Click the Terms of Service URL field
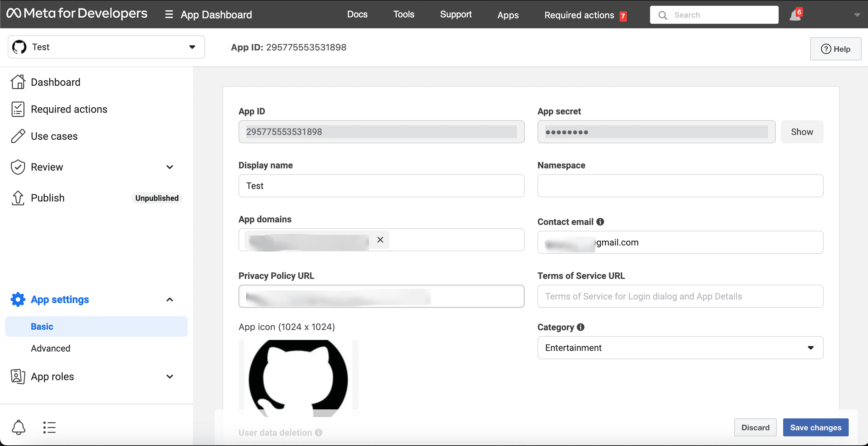Screen dimensions: 868x446 pos(680,296)
